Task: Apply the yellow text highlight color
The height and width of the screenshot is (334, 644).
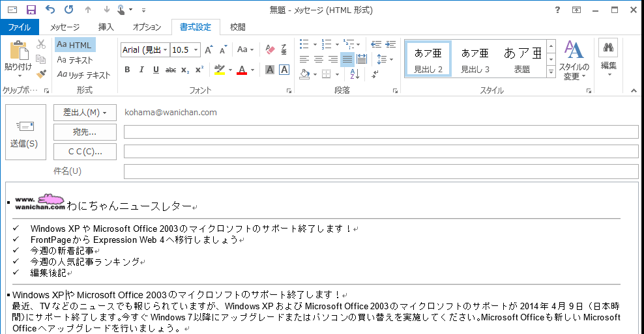Action: 220,70
